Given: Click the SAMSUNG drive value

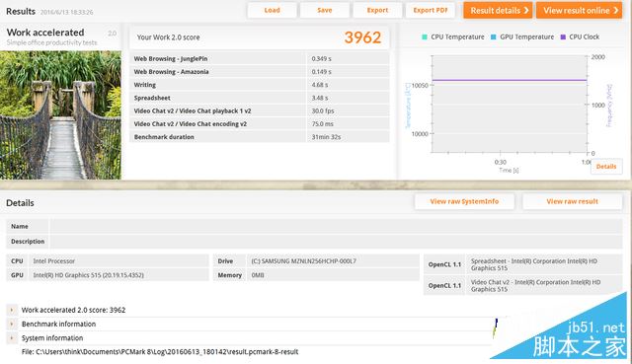Looking at the screenshot, I should click(x=303, y=261).
